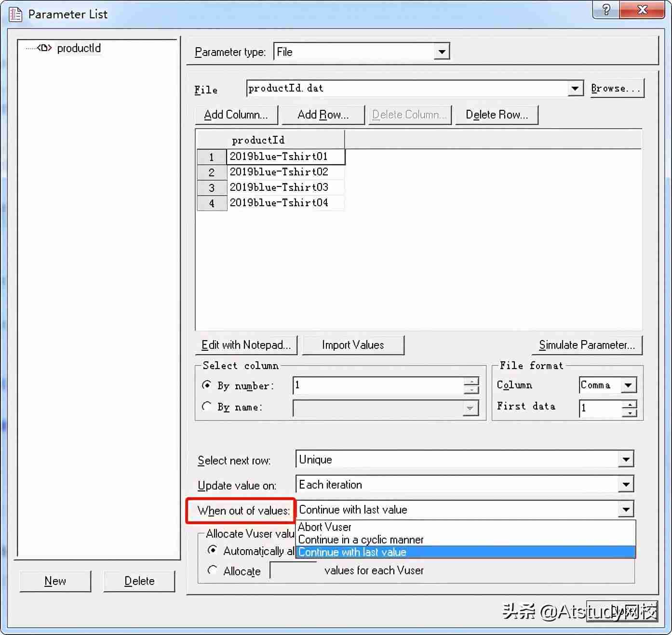The width and height of the screenshot is (672, 635).
Task: Click row header number 2
Action: tap(212, 172)
